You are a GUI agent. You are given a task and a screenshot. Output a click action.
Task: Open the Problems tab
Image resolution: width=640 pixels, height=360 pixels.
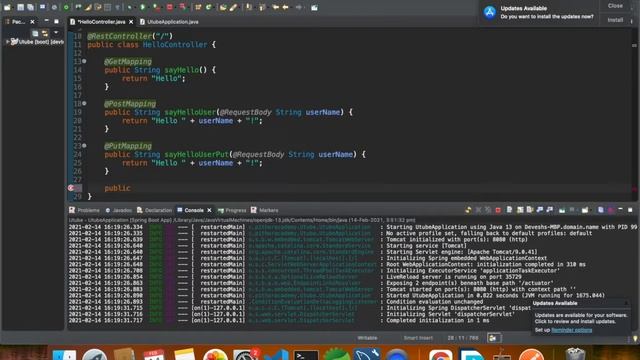[84, 210]
